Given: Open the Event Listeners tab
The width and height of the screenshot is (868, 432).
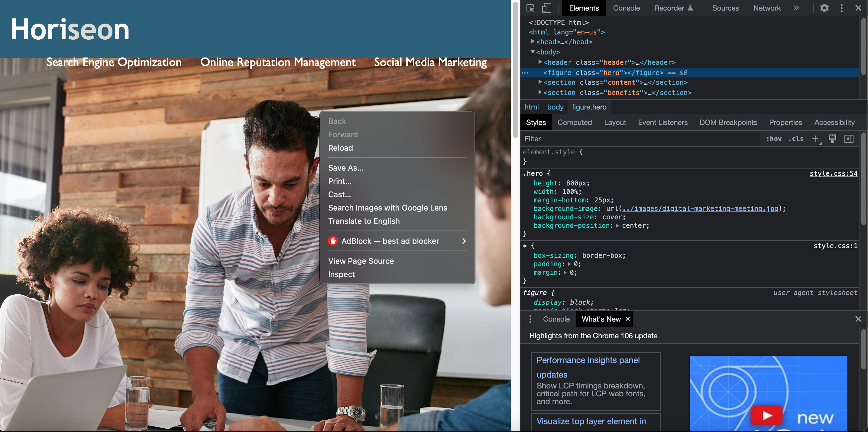Looking at the screenshot, I should pyautogui.click(x=662, y=123).
